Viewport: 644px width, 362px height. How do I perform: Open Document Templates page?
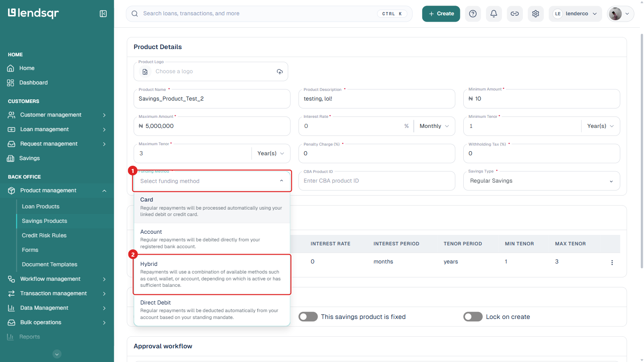coord(50,265)
